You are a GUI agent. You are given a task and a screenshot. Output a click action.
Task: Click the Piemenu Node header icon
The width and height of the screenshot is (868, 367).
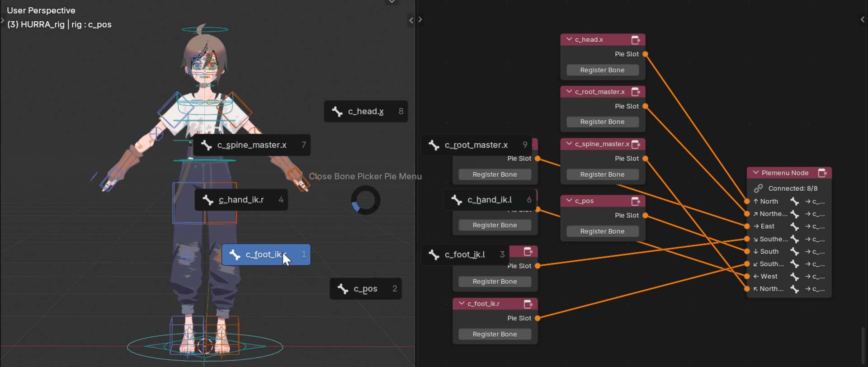[822, 173]
